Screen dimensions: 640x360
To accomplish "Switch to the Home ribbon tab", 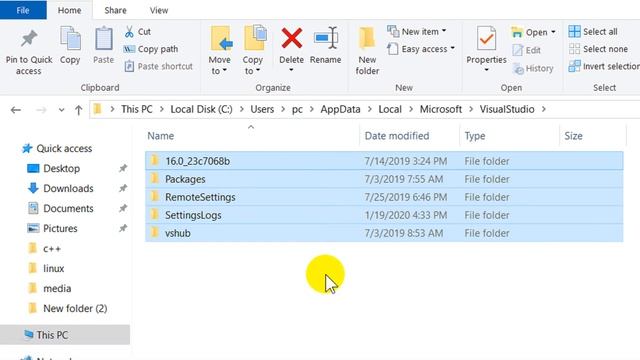I will (69, 10).
